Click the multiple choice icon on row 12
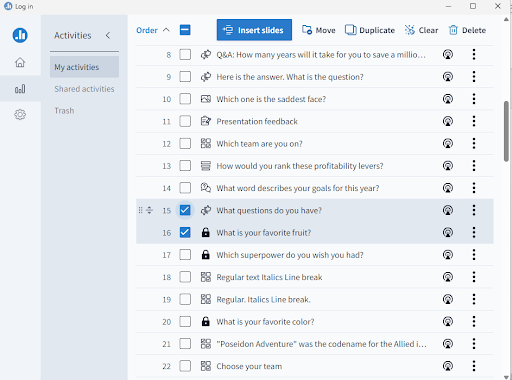 tap(206, 143)
